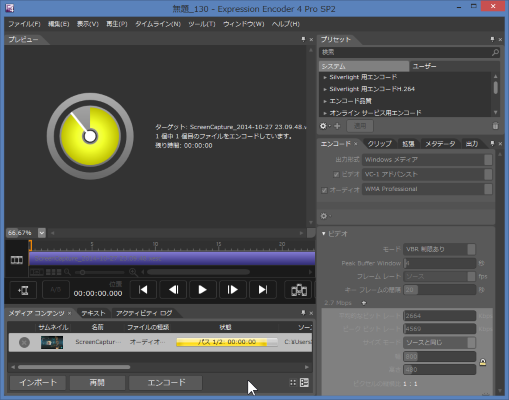Pin the Preview panel
The image size is (509, 400).
pyautogui.click(x=303, y=39)
